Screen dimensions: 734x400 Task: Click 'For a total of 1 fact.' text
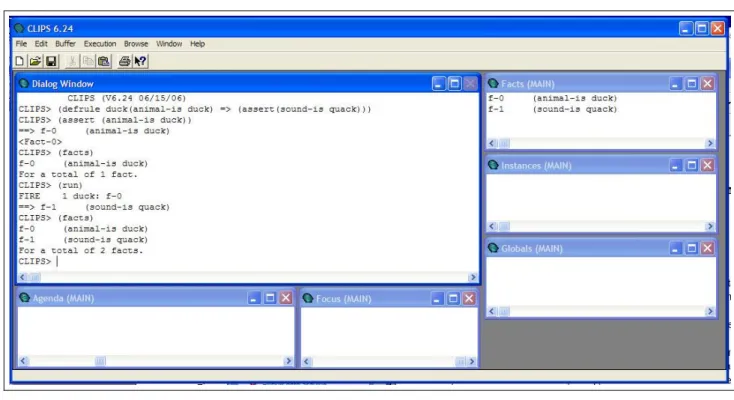tap(78, 174)
